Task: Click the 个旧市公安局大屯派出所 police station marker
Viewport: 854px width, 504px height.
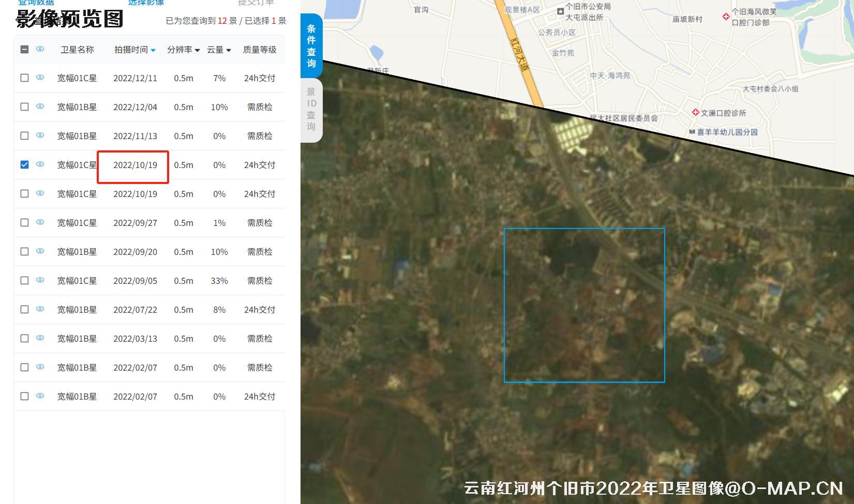Action: (x=561, y=10)
